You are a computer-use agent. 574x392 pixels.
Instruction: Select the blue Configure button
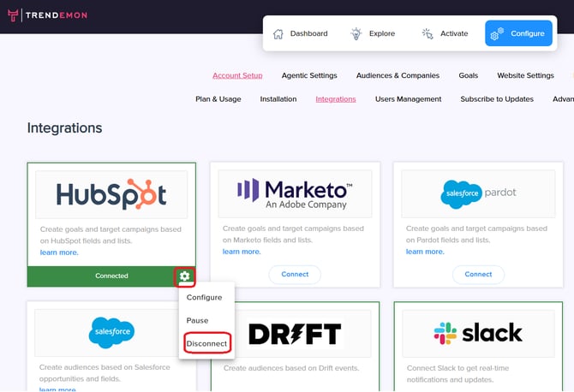518,33
